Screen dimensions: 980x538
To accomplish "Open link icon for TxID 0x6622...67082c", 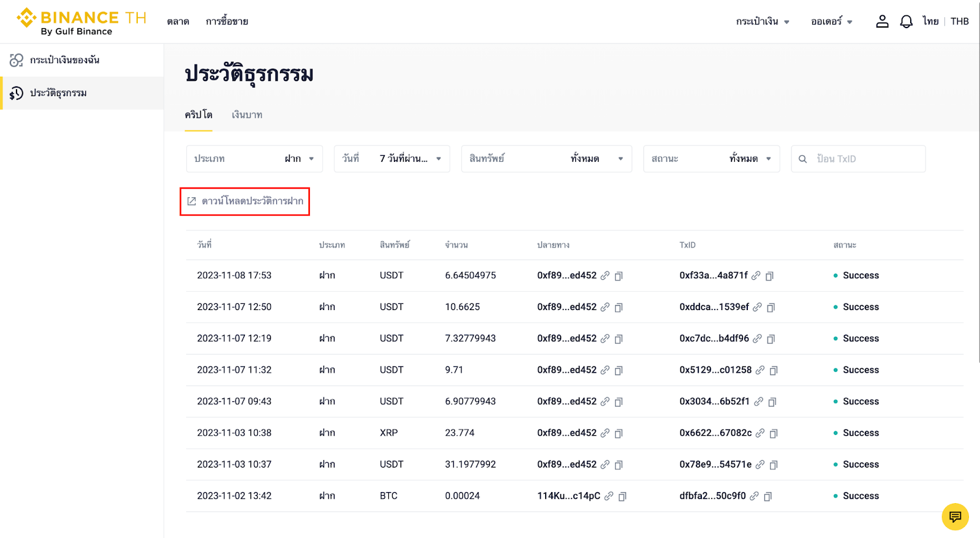I will pyautogui.click(x=760, y=433).
